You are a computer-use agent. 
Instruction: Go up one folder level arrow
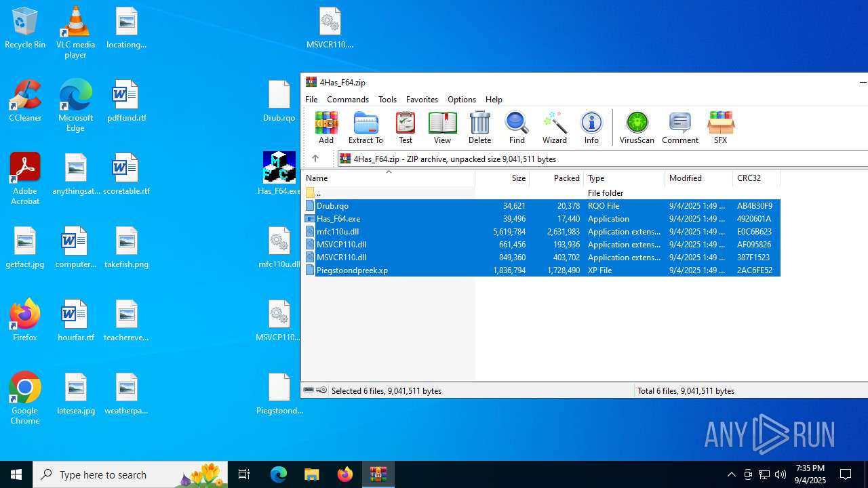[x=315, y=159]
